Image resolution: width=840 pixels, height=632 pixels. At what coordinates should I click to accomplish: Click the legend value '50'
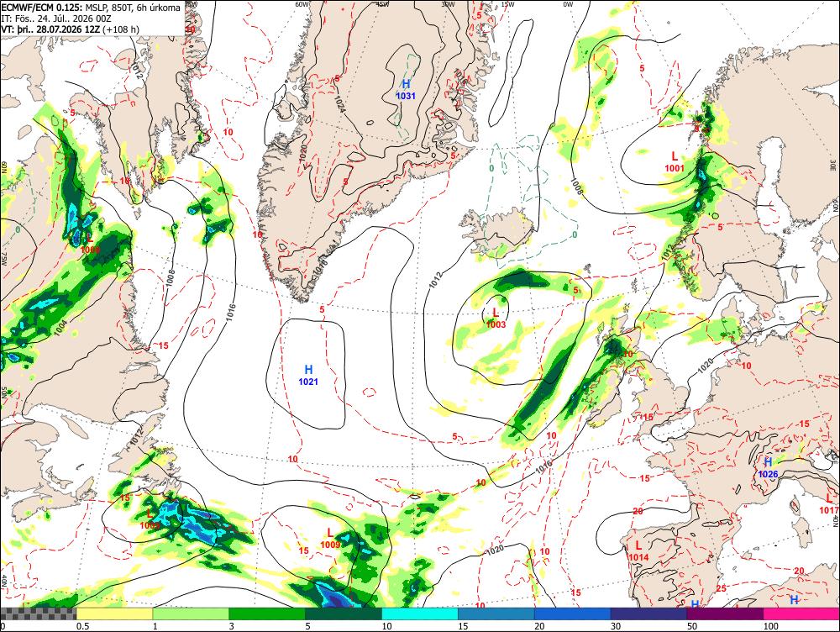(x=692, y=626)
